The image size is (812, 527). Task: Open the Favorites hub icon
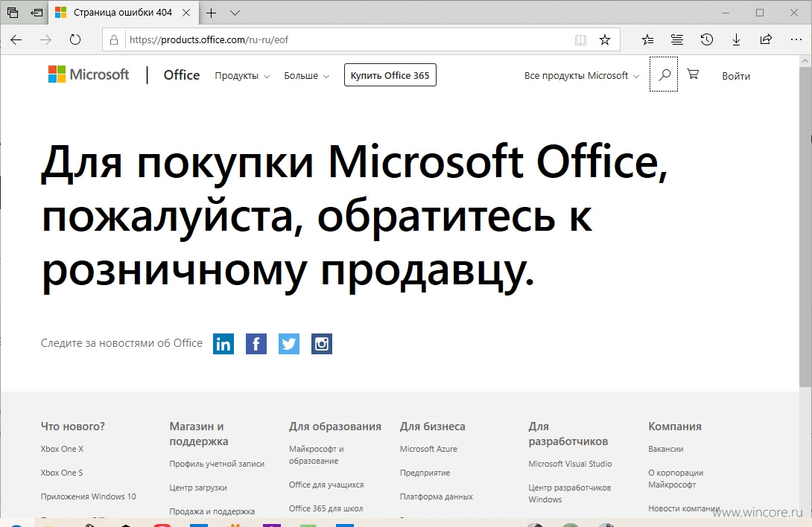tap(647, 40)
